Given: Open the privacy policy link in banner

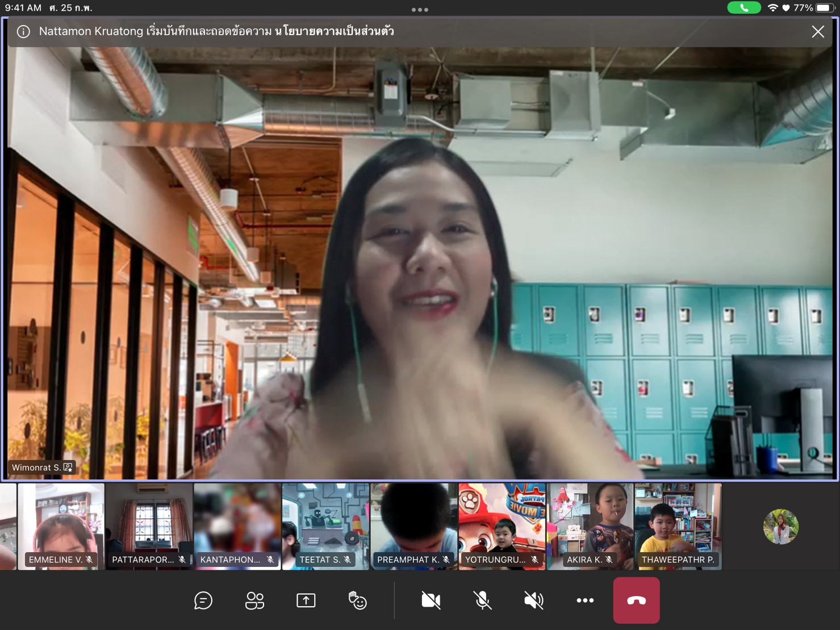Looking at the screenshot, I should coord(334,31).
